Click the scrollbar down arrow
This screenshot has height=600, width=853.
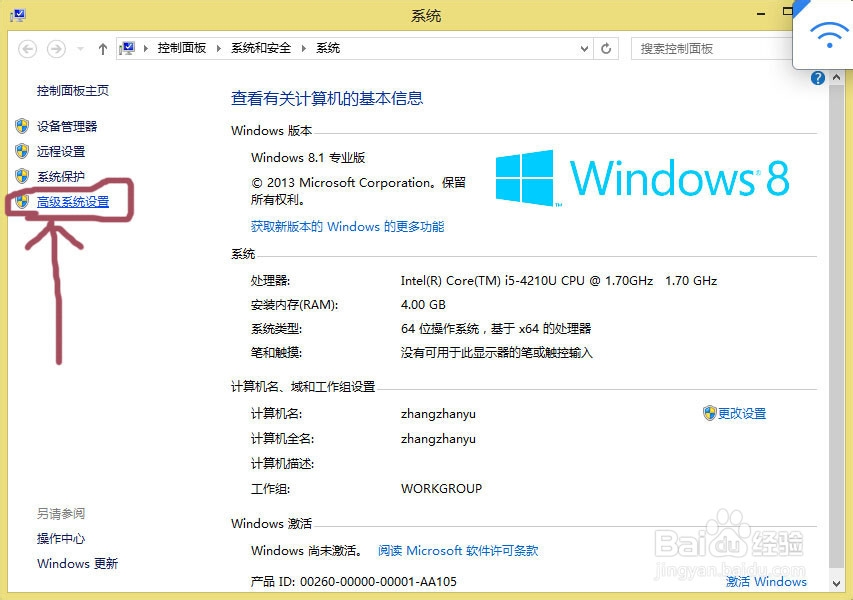(837, 584)
